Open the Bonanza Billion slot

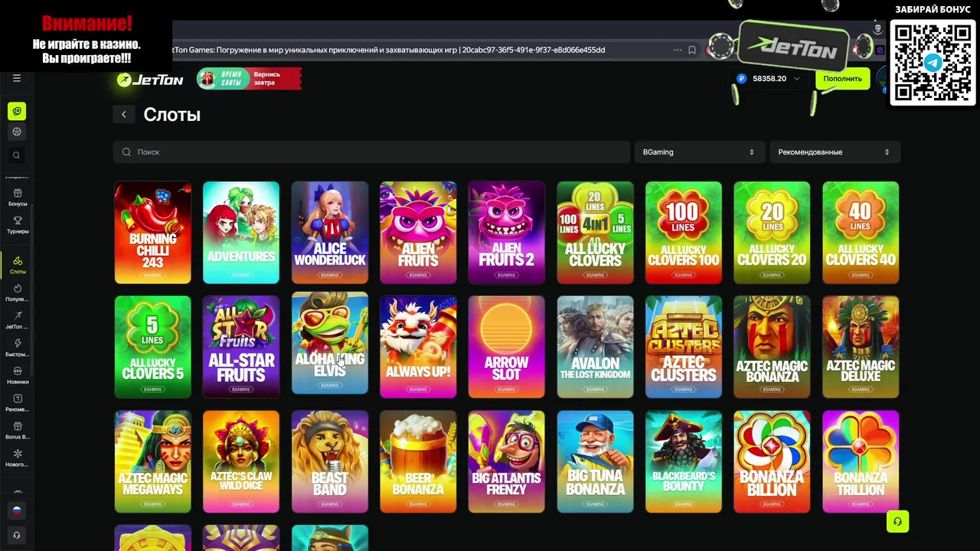pyautogui.click(x=772, y=462)
